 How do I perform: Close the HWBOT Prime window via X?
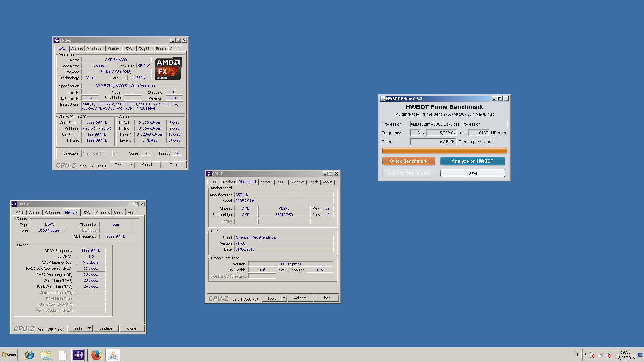pyautogui.click(x=506, y=99)
